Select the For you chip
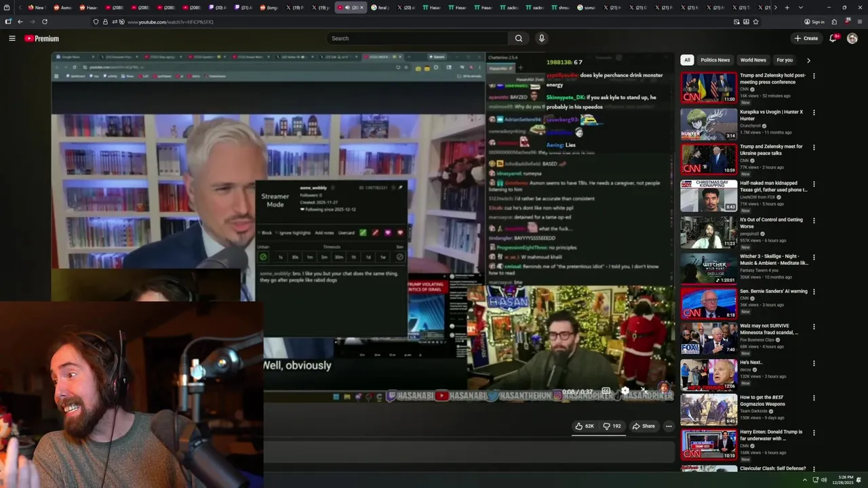 click(785, 60)
